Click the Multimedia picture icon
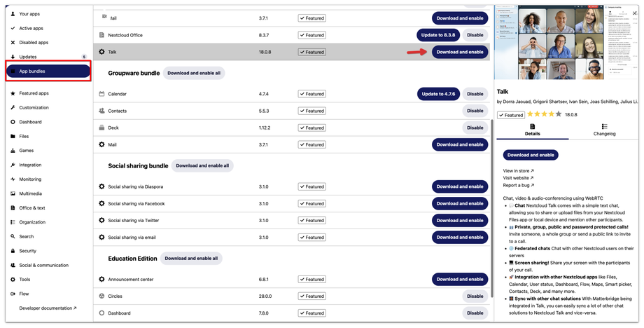This screenshot has height=328, width=644. 13,193
